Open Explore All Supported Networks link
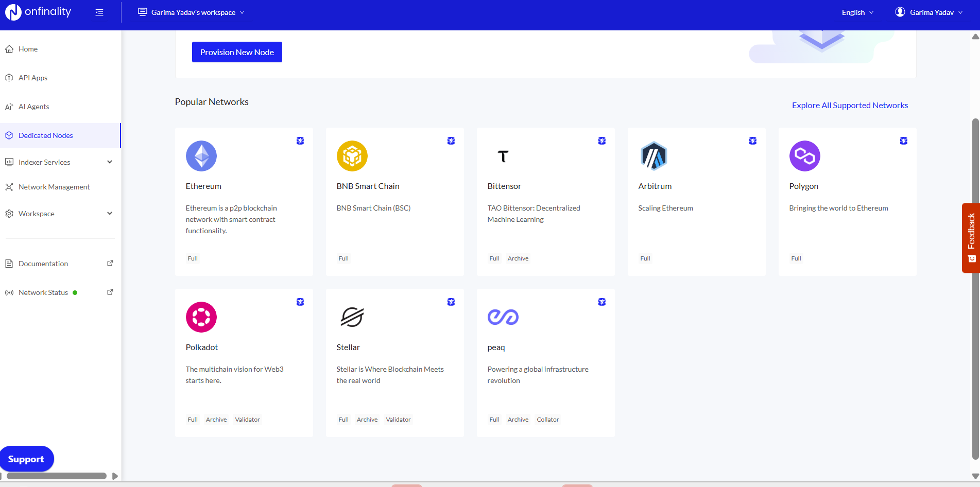980x487 pixels. (x=850, y=105)
